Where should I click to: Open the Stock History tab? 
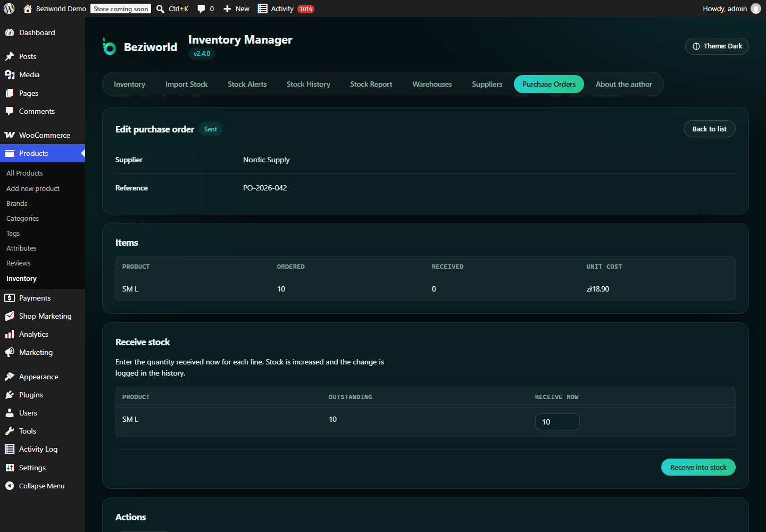coord(309,84)
